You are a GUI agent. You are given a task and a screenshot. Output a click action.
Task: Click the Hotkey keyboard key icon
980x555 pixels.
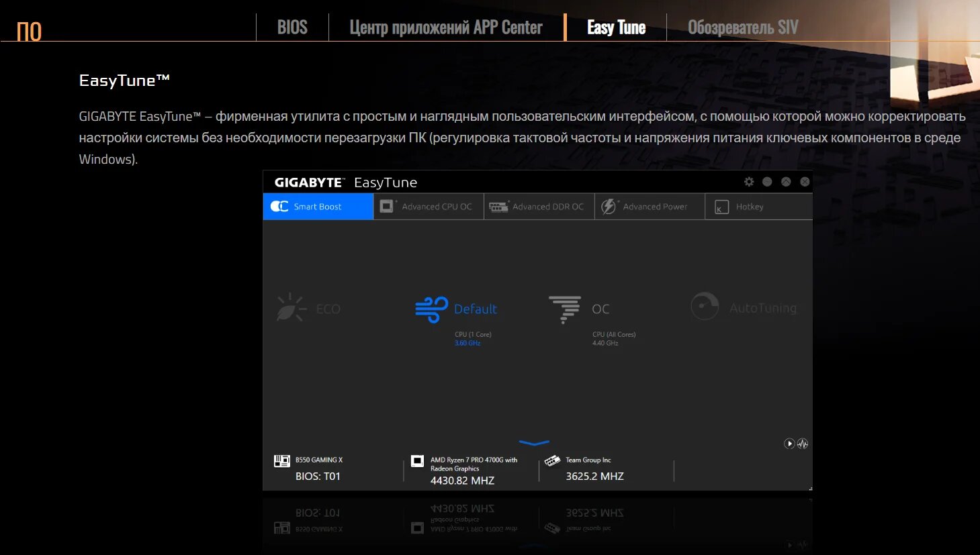point(721,207)
